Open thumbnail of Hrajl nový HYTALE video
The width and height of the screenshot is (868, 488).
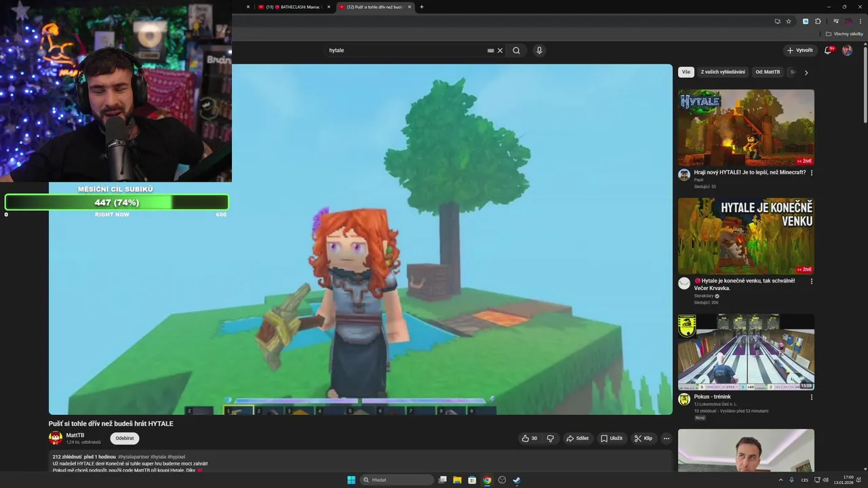746,127
